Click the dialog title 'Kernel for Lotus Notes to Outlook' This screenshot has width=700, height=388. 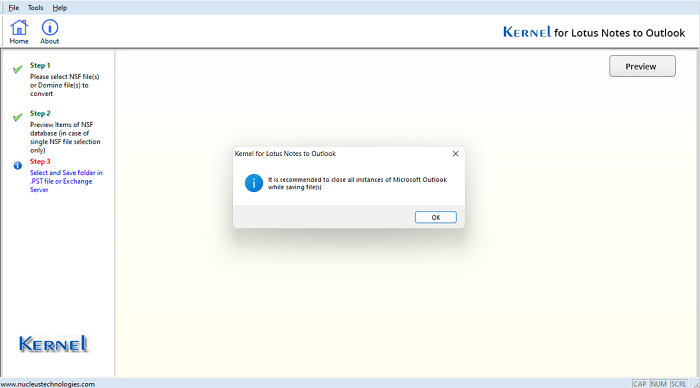[285, 154]
